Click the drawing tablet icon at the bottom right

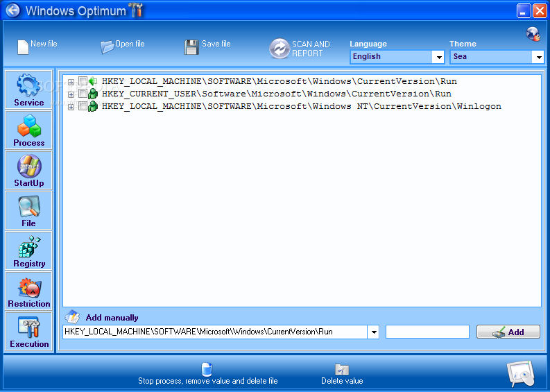pyautogui.click(x=521, y=374)
